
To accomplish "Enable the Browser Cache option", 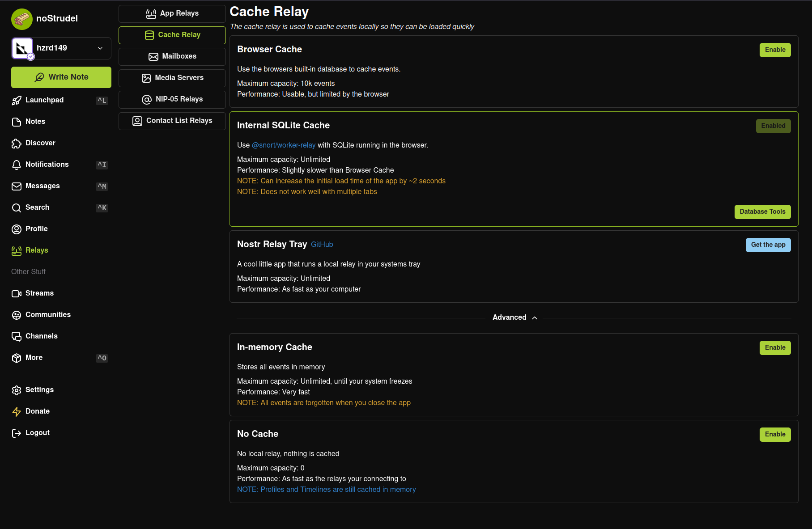I will click(x=775, y=50).
